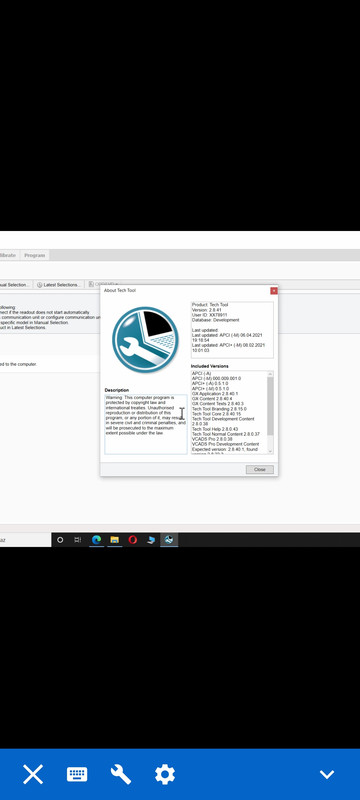Screen dimensions: 360x800
Task: Open File Explorer from the taskbar
Action: click(x=115, y=539)
